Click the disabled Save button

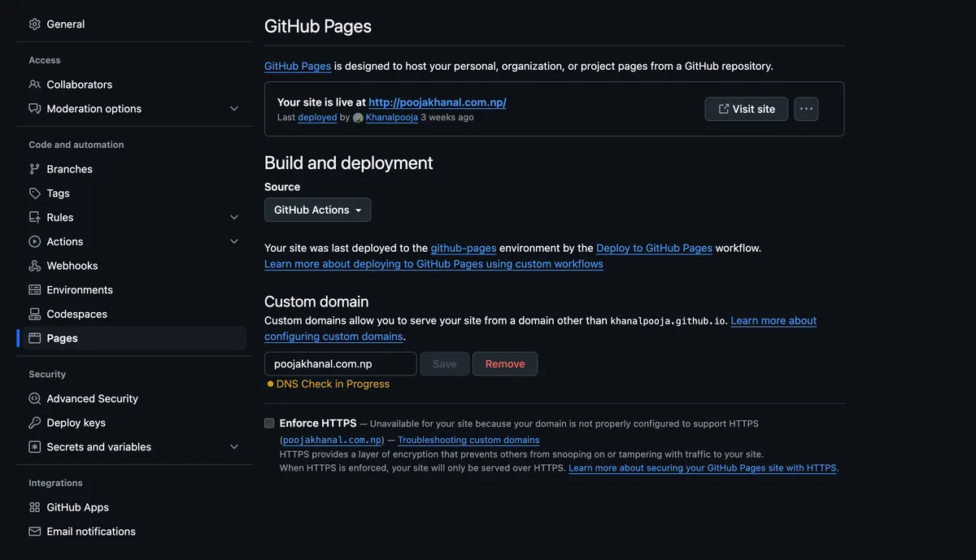pyautogui.click(x=445, y=364)
